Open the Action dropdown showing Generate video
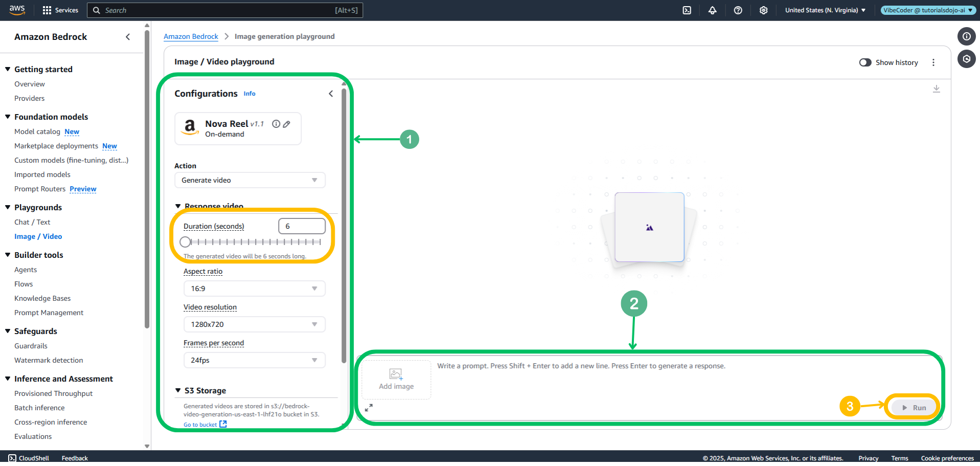Screen dimensions: 980x466 coord(249,180)
